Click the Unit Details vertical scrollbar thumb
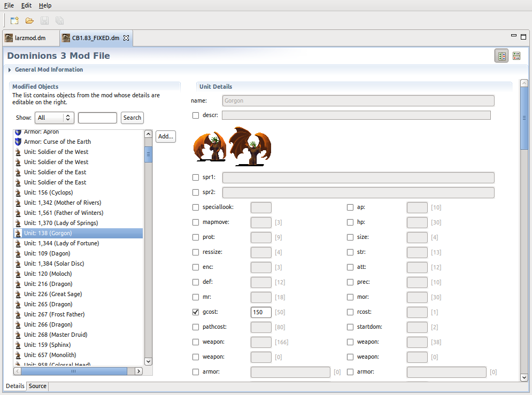 pos(524,118)
